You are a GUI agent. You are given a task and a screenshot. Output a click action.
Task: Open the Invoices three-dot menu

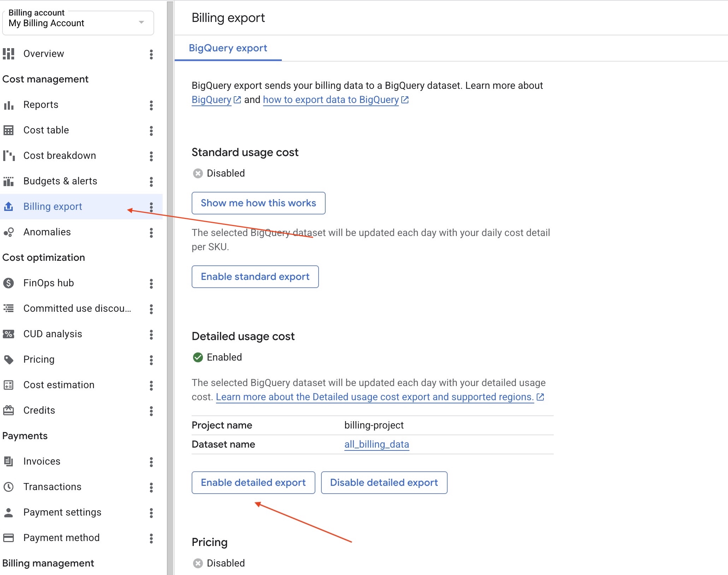coord(151,462)
